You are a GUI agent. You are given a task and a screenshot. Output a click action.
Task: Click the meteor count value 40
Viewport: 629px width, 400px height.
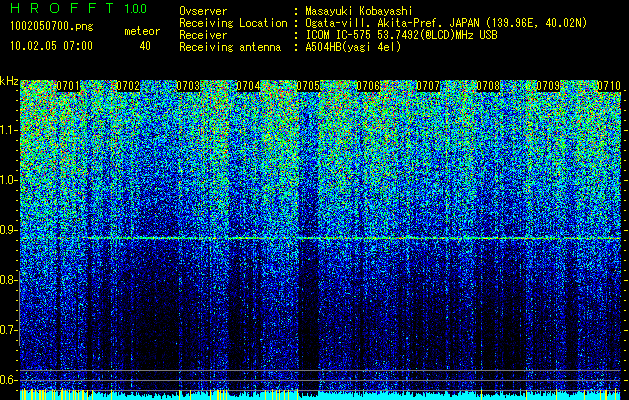pos(145,46)
